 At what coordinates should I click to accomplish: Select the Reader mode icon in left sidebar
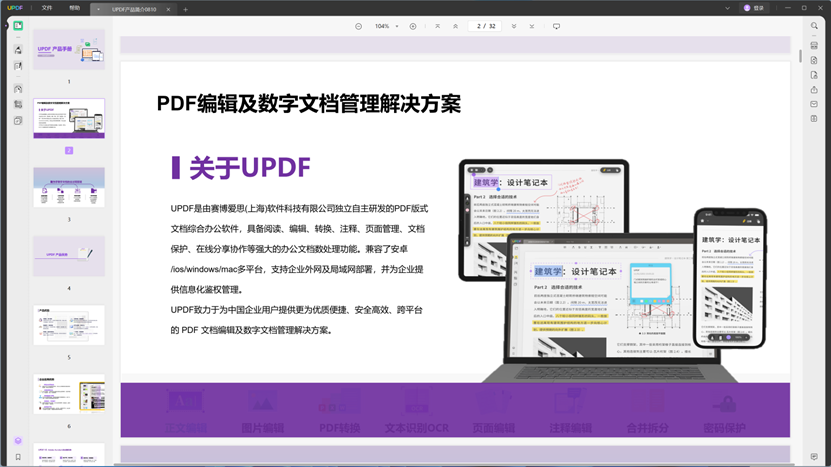tap(18, 25)
